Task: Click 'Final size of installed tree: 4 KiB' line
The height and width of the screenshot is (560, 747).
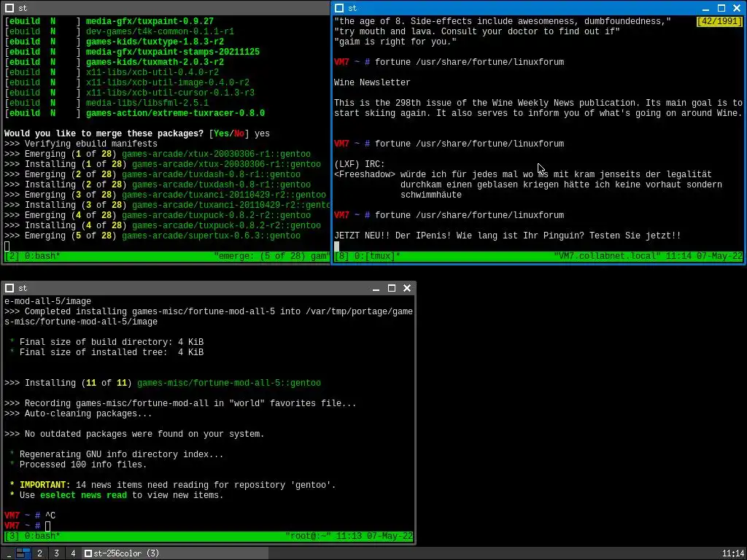Action: 112,352
